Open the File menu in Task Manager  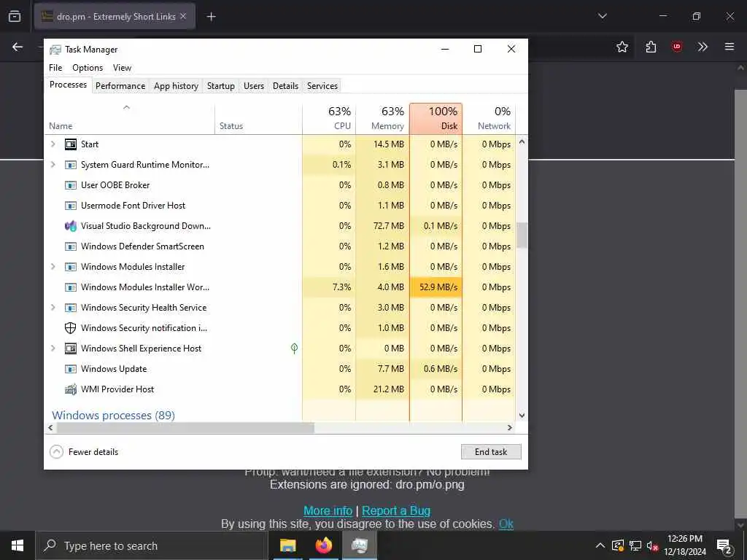pyautogui.click(x=55, y=68)
